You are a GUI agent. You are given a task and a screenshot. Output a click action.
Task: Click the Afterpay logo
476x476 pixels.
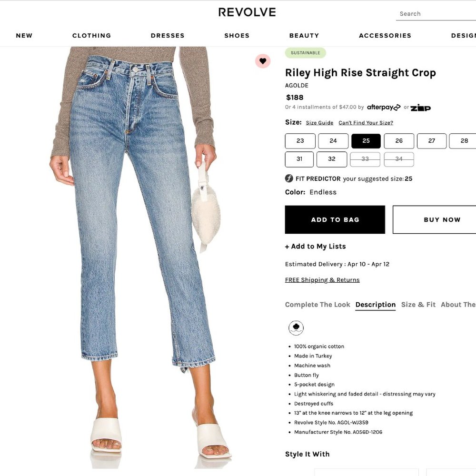pyautogui.click(x=384, y=107)
